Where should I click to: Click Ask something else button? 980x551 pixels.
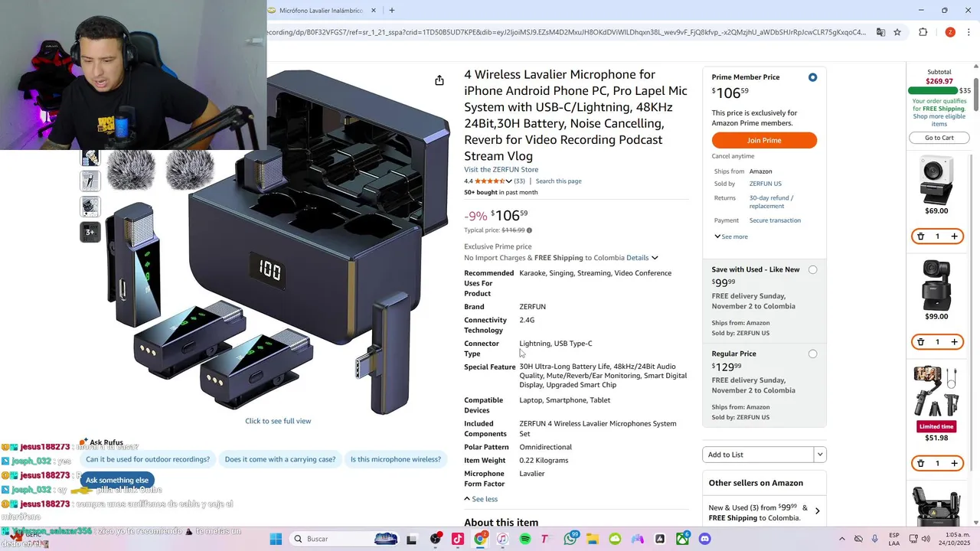tap(117, 480)
